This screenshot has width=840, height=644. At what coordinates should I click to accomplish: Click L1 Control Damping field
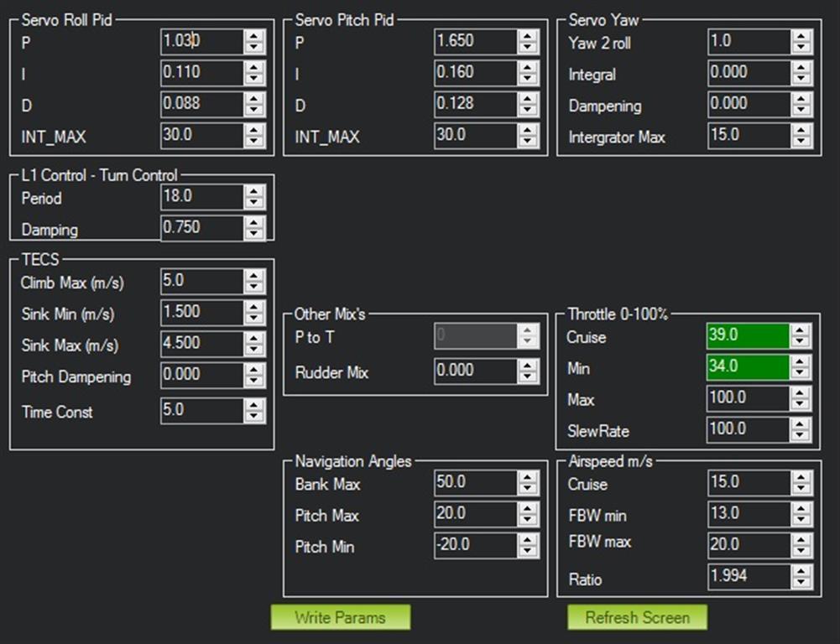(202, 228)
